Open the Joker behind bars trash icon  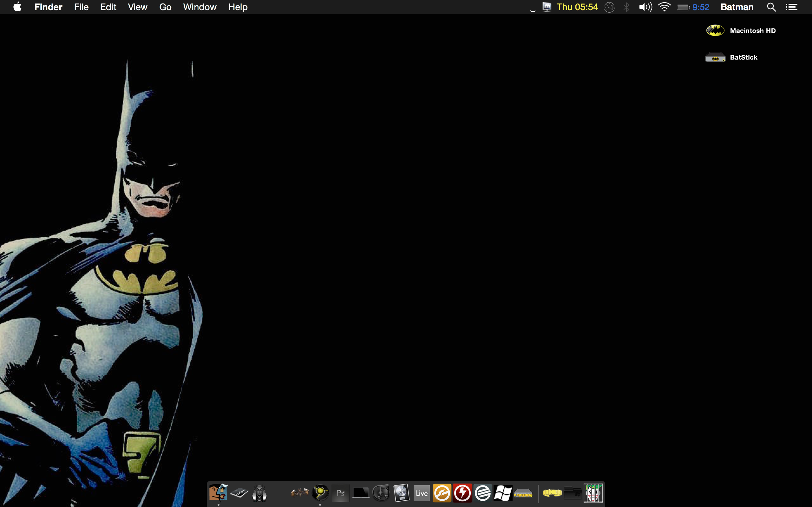pyautogui.click(x=593, y=493)
